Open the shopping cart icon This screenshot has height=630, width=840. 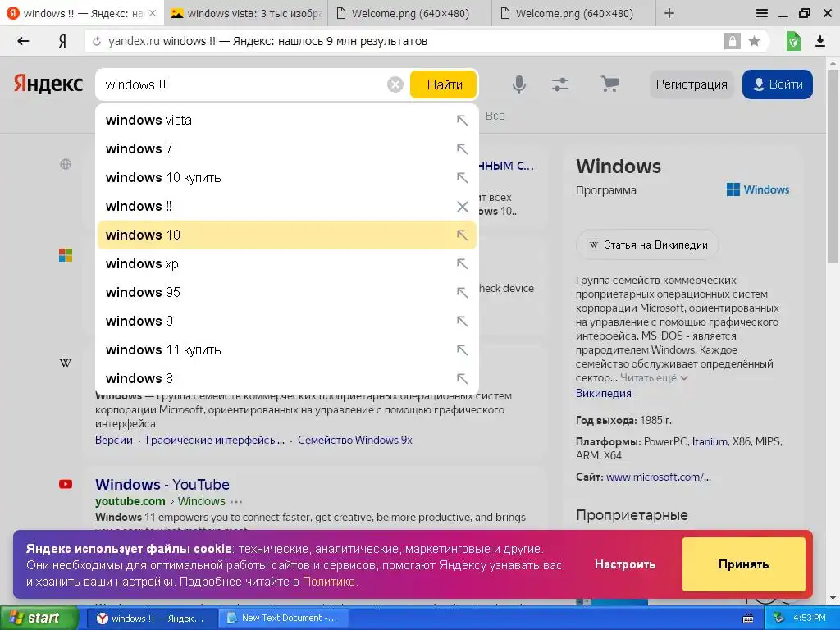click(609, 84)
